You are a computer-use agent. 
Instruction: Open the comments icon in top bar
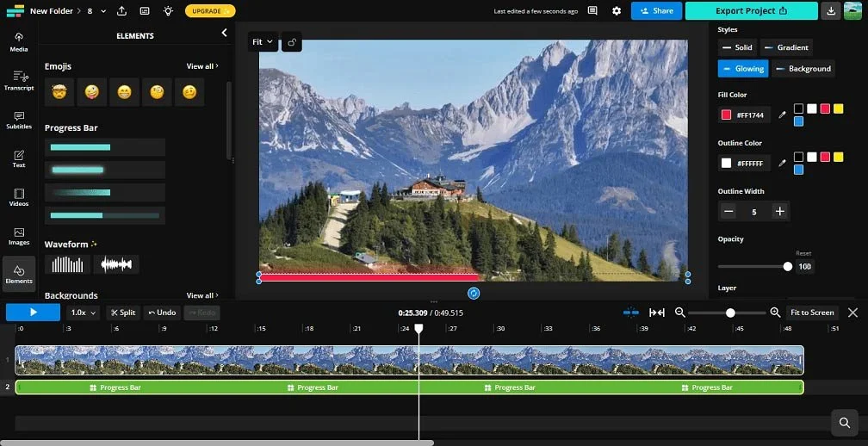click(592, 10)
